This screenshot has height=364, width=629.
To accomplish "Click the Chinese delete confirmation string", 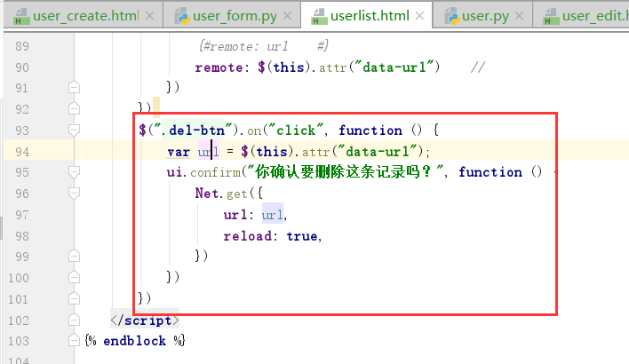I will (346, 172).
